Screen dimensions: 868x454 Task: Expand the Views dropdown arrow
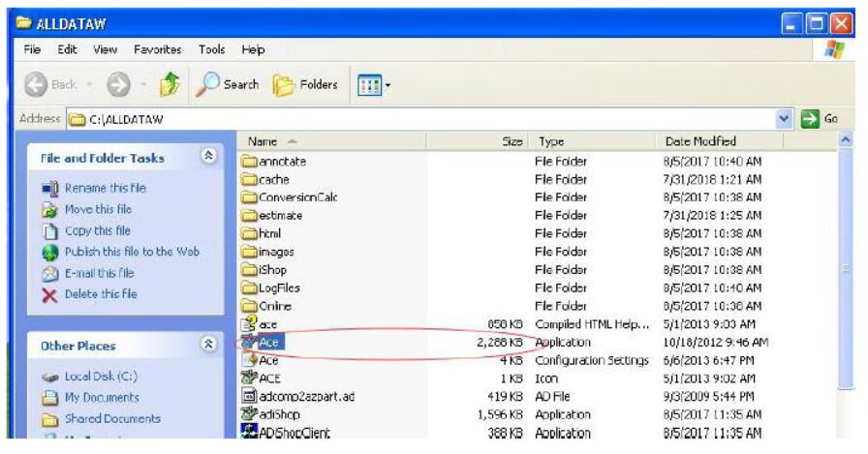pyautogui.click(x=387, y=85)
